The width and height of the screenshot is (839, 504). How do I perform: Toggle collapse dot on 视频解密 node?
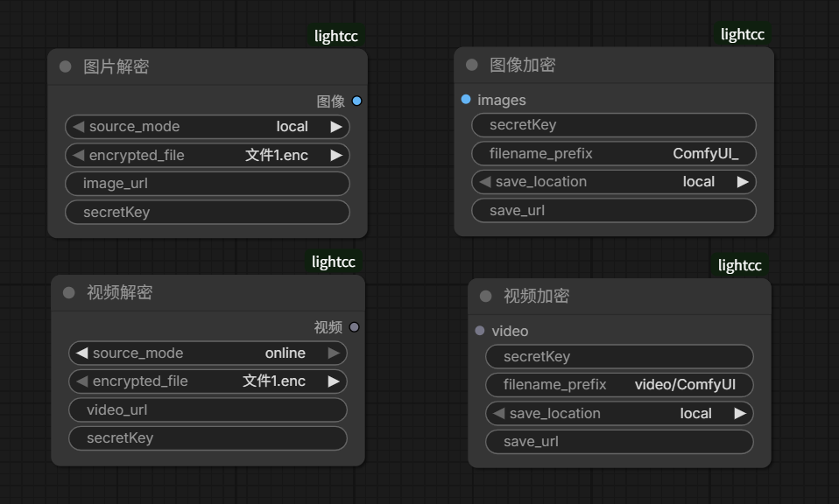coord(69,292)
